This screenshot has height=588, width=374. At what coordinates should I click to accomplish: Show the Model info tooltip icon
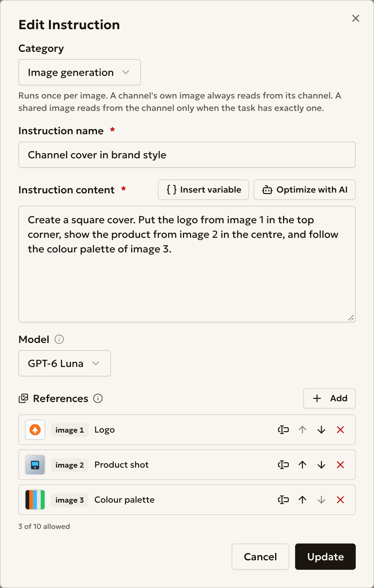59,339
